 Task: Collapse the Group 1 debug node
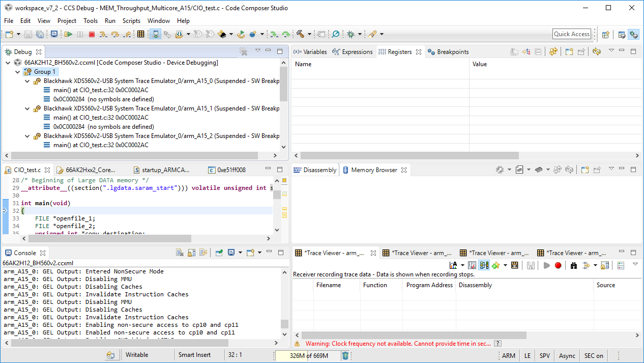click(17, 72)
